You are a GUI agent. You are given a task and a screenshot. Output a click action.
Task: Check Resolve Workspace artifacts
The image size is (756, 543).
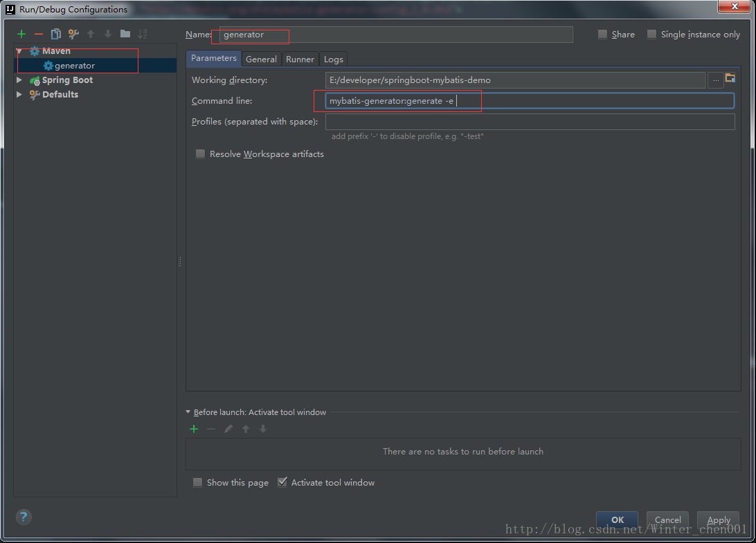(x=200, y=154)
